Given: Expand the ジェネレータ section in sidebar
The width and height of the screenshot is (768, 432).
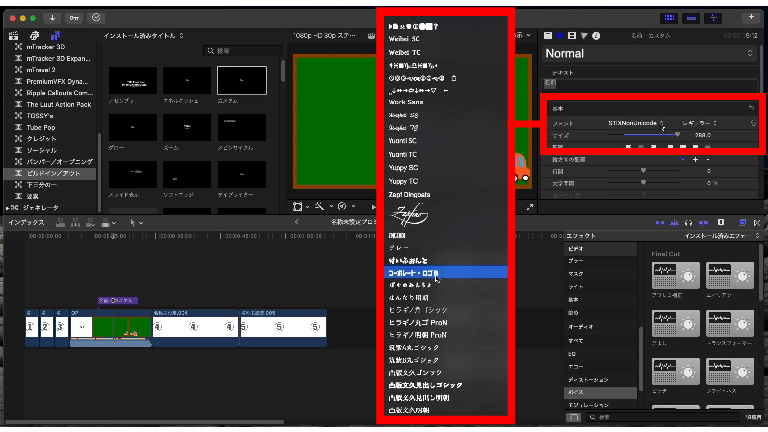Looking at the screenshot, I should pos(7,208).
